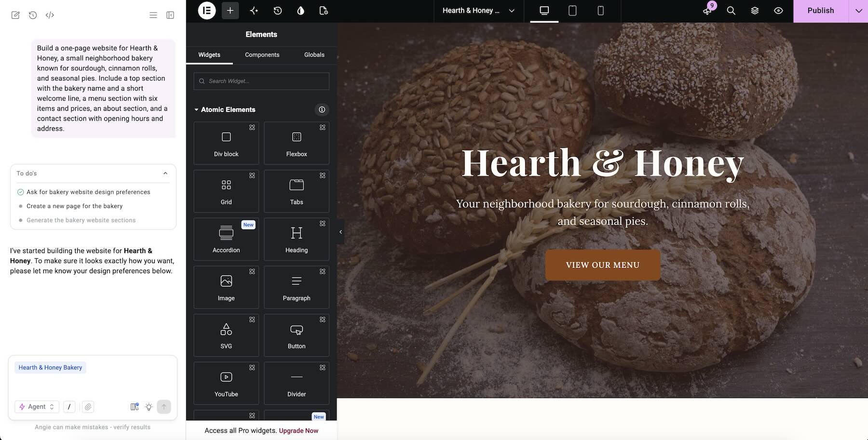Start a new chat with the pencil icon
Image resolution: width=868 pixels, height=440 pixels.
[15, 15]
